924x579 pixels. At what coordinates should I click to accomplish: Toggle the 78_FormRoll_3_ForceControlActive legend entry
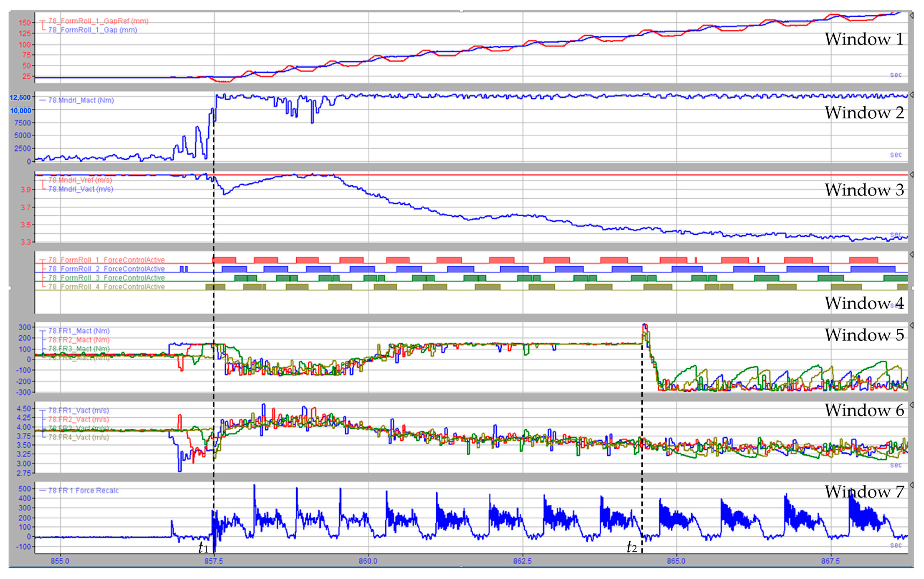(106, 278)
